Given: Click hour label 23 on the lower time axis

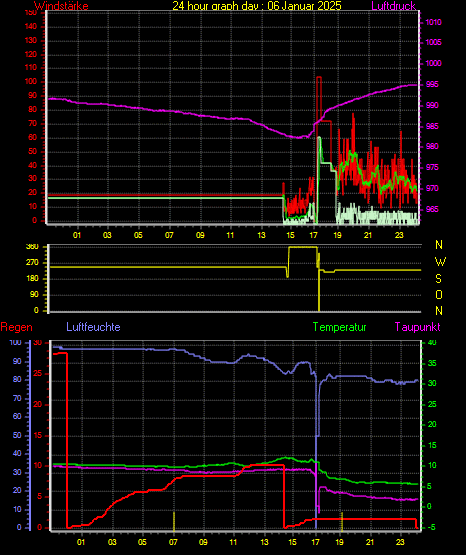Looking at the screenshot, I should 400,542.
